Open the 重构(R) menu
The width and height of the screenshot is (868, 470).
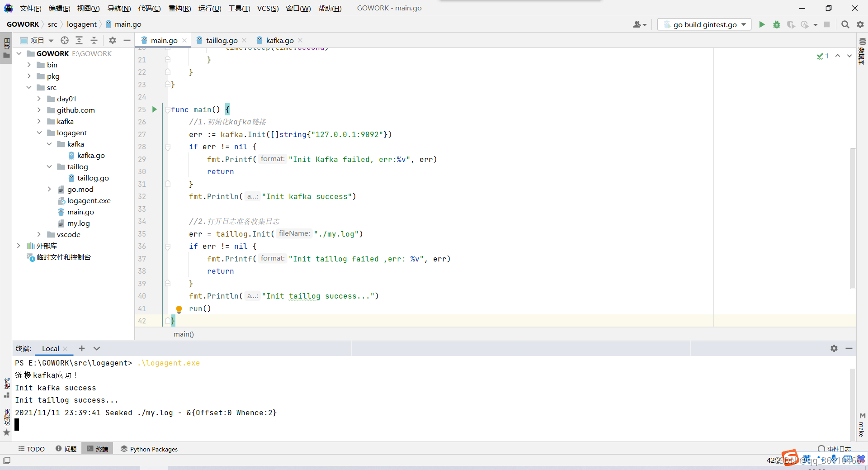point(179,8)
